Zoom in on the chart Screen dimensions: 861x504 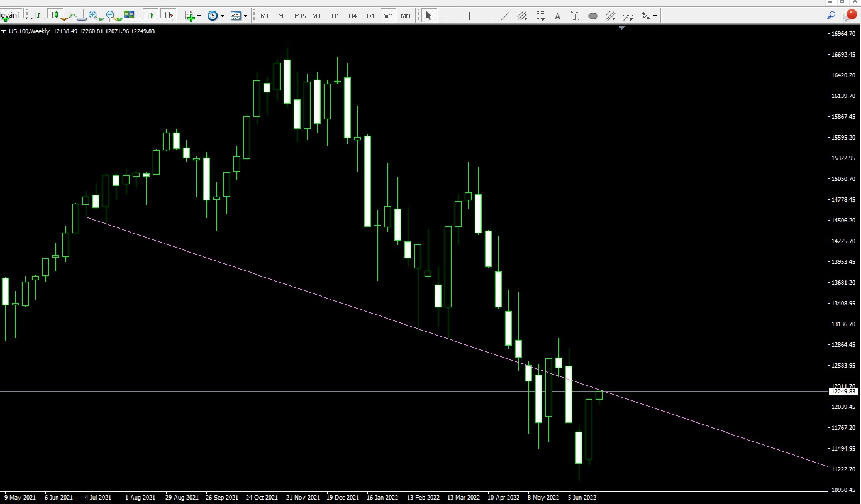93,15
